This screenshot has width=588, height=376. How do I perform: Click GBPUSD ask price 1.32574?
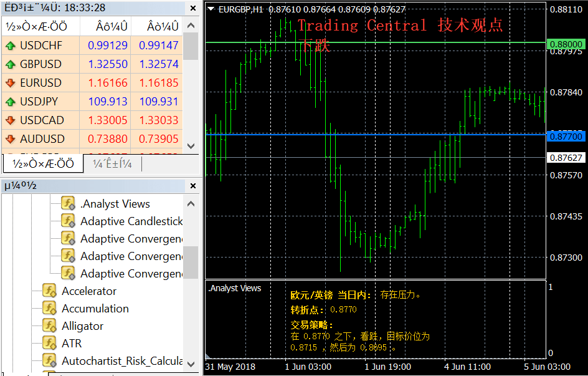pos(159,64)
